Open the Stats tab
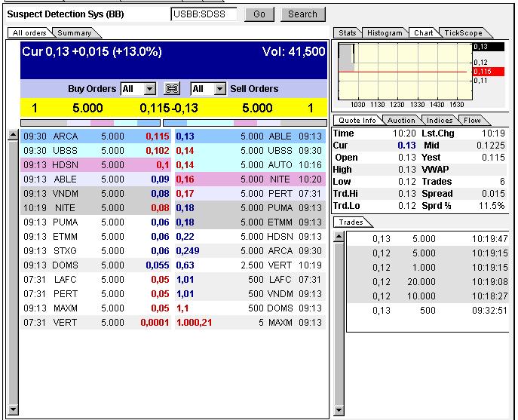Viewport: 518px width, 420px height. click(347, 33)
